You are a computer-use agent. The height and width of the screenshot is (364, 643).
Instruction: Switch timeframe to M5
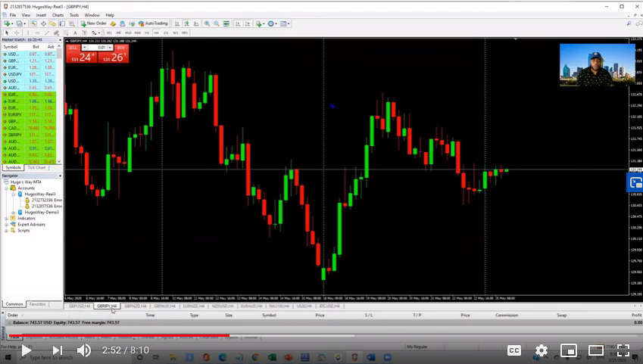[118, 33]
